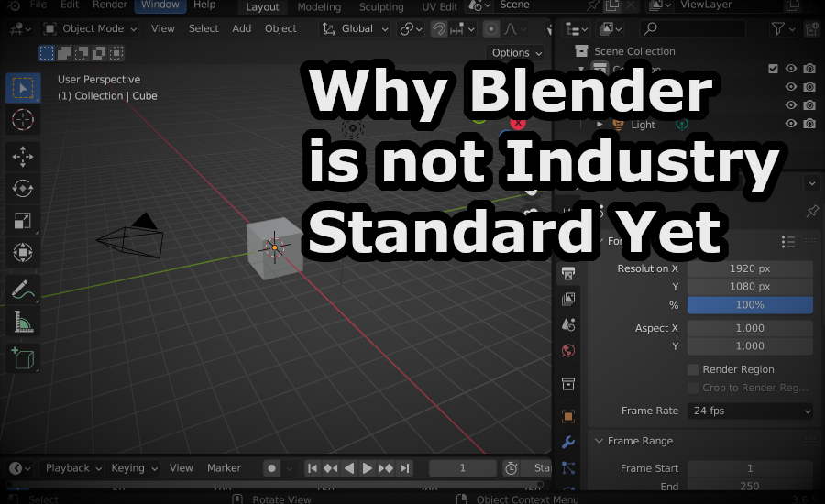Open the timeline Marker menu
The width and height of the screenshot is (825, 504).
coord(225,468)
